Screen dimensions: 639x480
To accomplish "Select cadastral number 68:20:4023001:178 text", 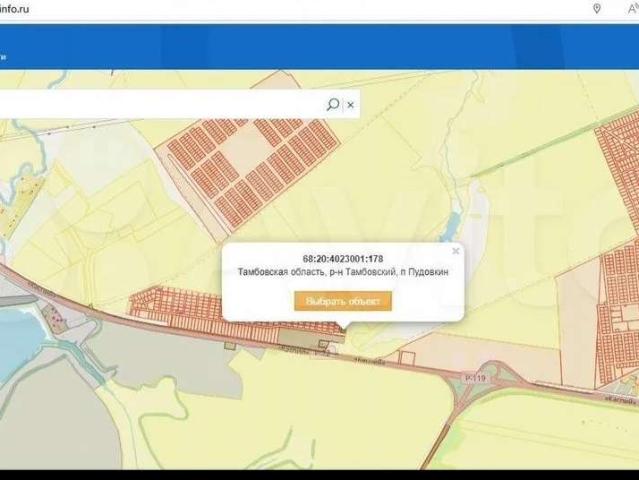I will [343, 259].
